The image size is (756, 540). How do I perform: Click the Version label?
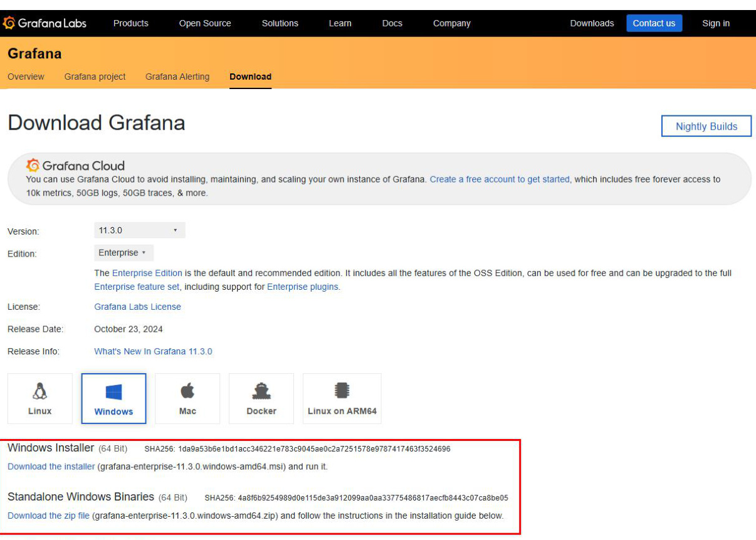pos(23,231)
